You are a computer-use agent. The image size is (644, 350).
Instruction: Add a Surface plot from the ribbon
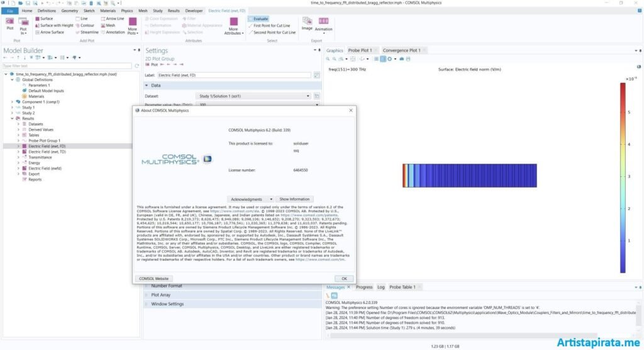(44, 18)
